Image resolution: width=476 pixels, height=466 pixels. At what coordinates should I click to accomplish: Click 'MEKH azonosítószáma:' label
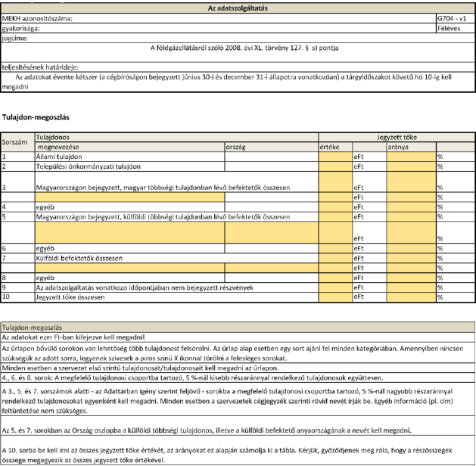pos(37,18)
